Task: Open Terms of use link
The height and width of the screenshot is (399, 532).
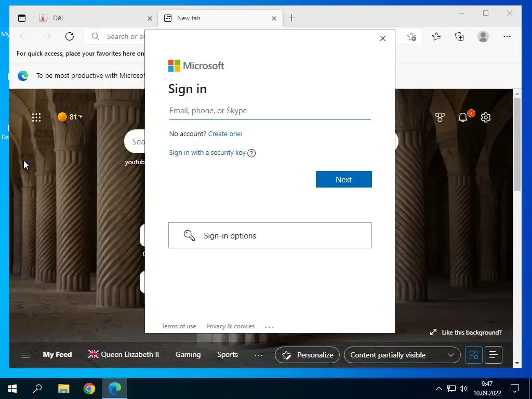Action: pyautogui.click(x=179, y=326)
